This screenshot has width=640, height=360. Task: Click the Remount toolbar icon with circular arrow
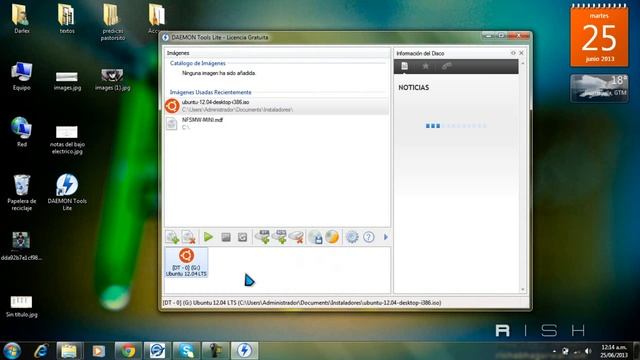(242, 237)
